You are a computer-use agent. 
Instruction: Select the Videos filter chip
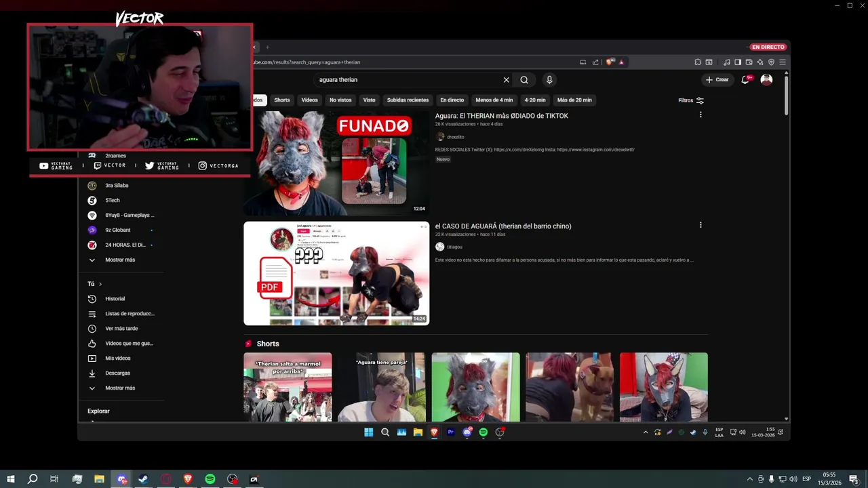pyautogui.click(x=309, y=100)
